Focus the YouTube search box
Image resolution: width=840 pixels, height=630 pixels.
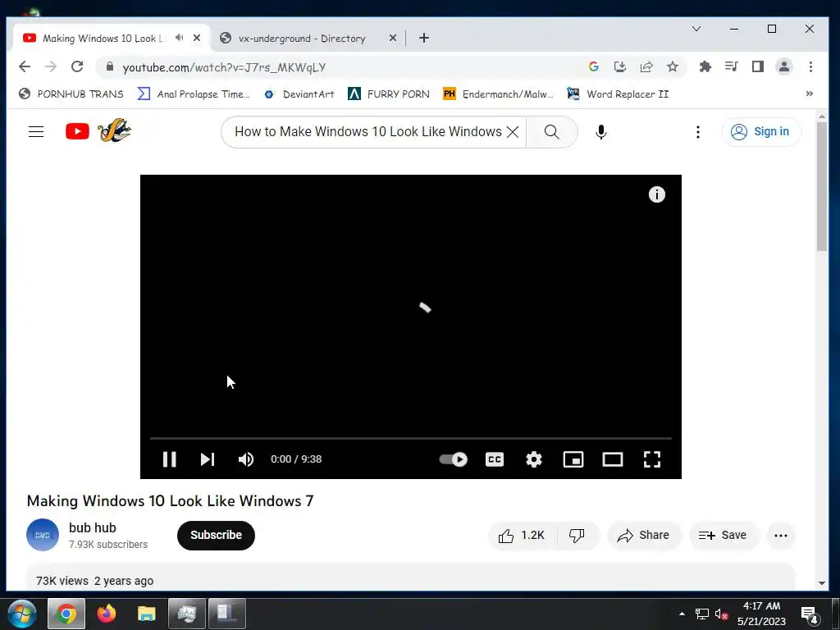pos(368,132)
